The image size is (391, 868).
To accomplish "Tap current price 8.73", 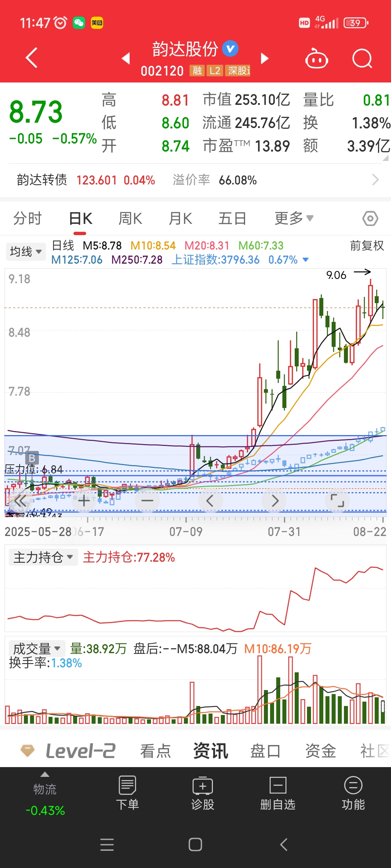I will (36, 112).
